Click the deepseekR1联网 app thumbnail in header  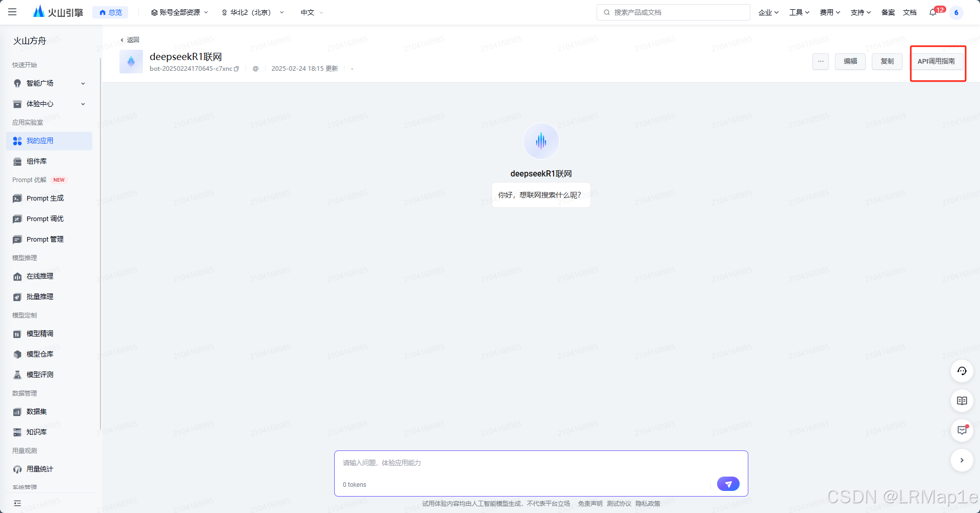tap(131, 62)
